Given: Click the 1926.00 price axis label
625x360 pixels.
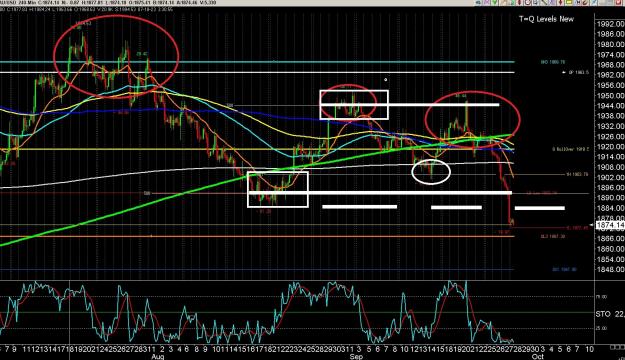Looking at the screenshot, I should point(610,136).
